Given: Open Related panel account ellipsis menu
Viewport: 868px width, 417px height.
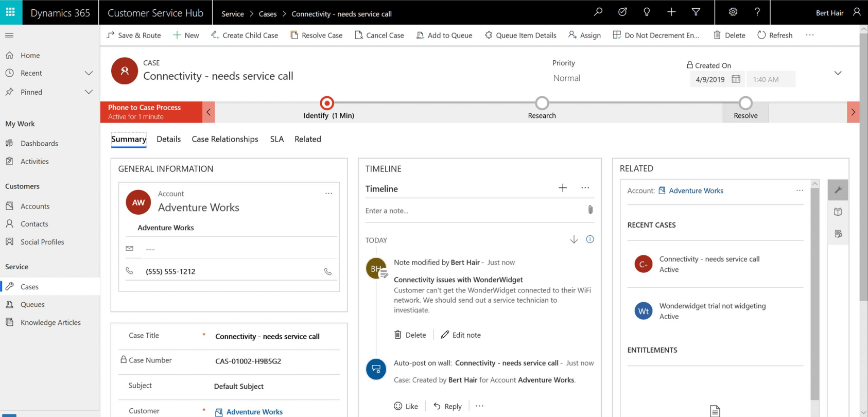Looking at the screenshot, I should click(x=800, y=190).
